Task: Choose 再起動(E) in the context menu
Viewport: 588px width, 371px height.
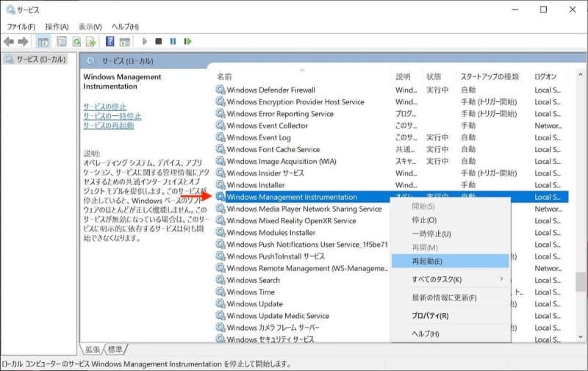Action: coord(450,262)
